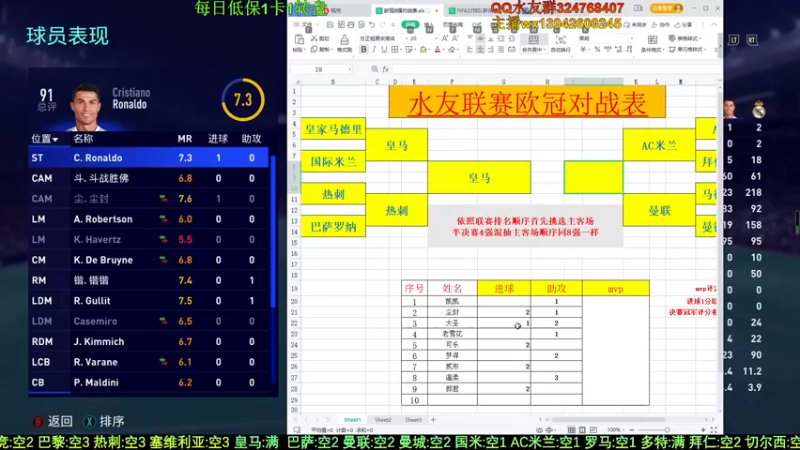
Task: Click the middle vertical align icon
Action: point(480,38)
